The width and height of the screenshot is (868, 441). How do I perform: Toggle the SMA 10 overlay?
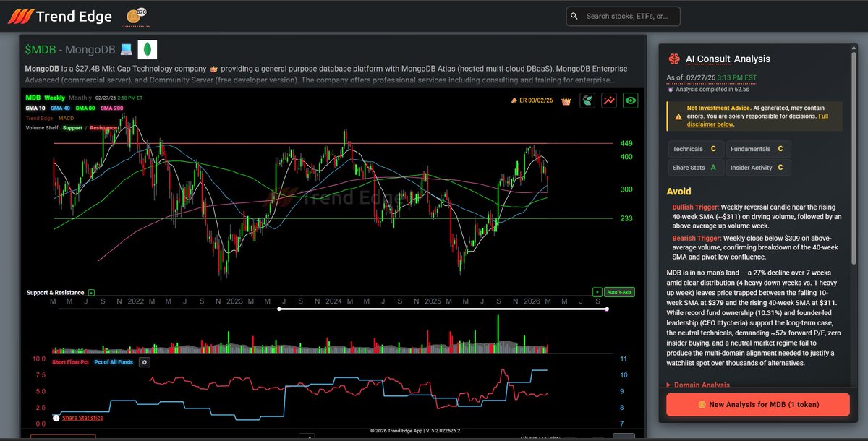[35, 108]
